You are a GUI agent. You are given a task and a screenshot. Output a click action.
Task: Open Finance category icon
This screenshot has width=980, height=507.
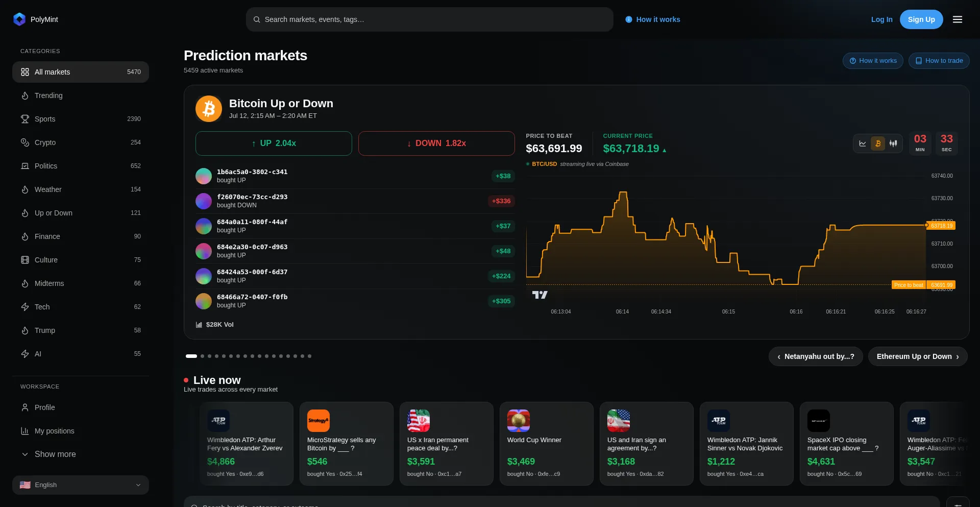point(25,236)
